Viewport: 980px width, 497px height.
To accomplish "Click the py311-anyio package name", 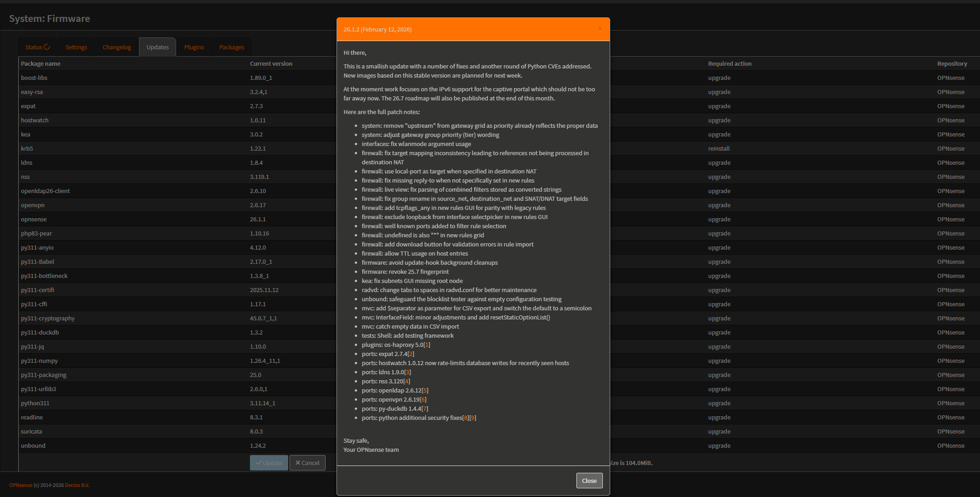I will point(37,247).
